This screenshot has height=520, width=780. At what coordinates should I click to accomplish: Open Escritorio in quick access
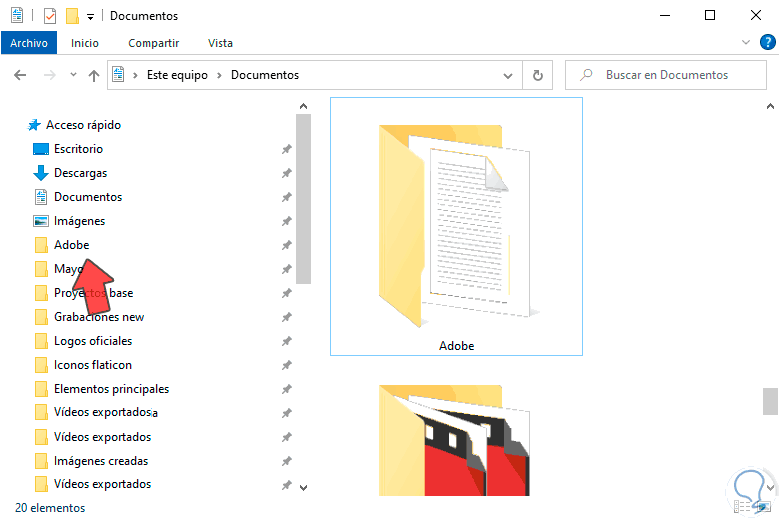click(x=79, y=149)
